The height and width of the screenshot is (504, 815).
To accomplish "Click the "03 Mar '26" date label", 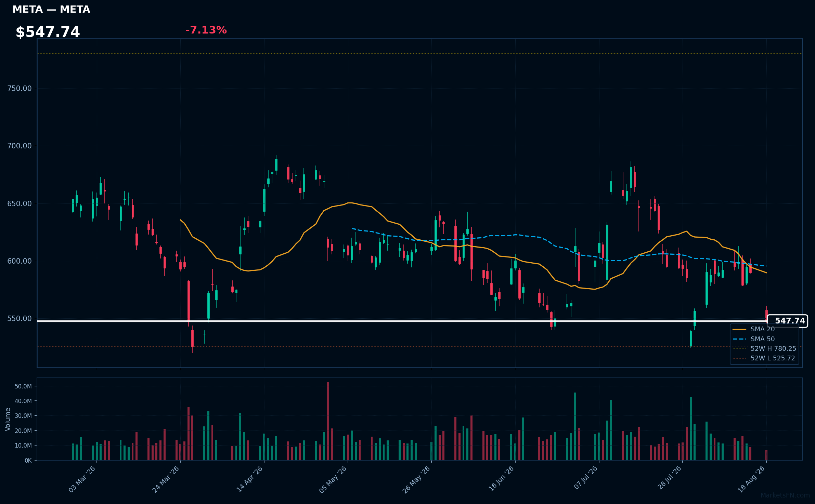I will [82, 479].
